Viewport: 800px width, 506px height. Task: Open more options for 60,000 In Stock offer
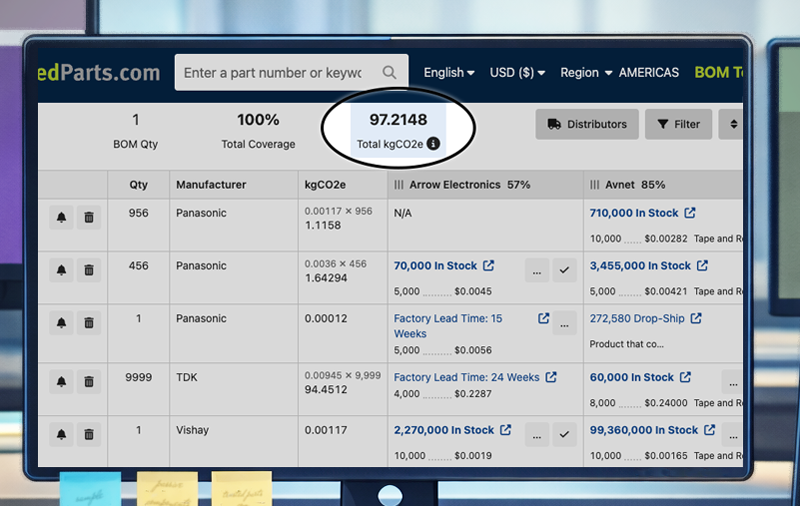[733, 382]
